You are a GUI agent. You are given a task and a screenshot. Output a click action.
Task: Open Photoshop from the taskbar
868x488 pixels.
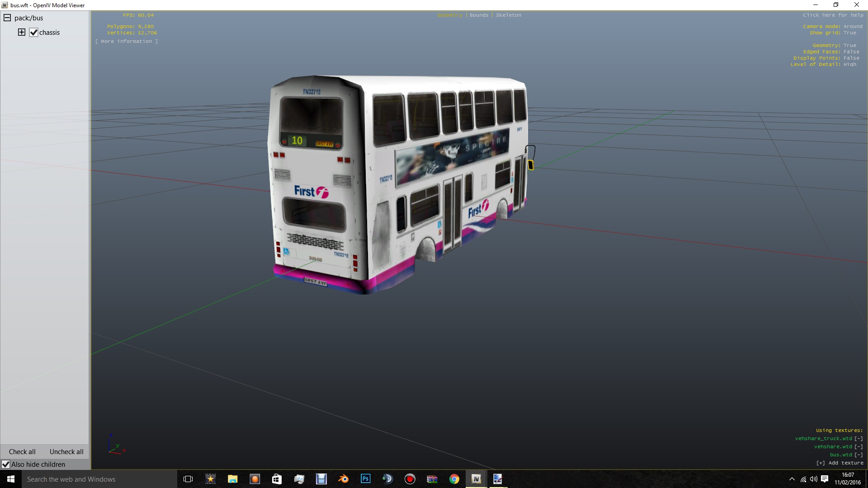pyautogui.click(x=365, y=479)
